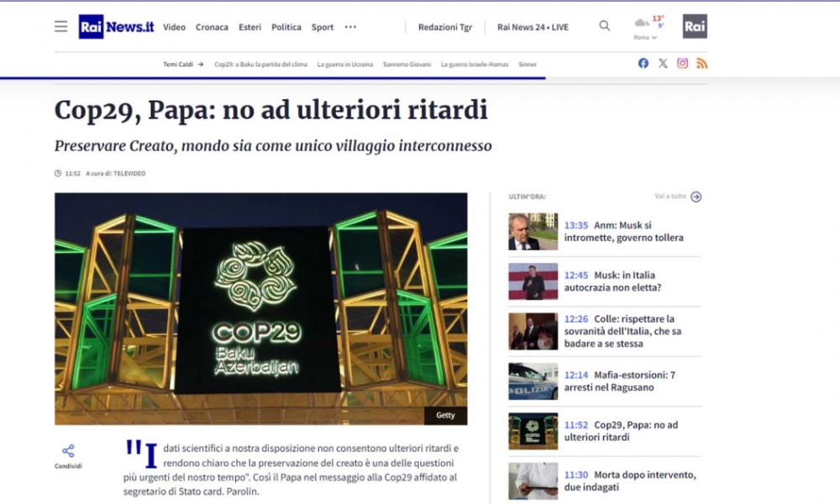This screenshot has height=504, width=840.
Task: Open hot topic La guerra in Ucraina
Action: 345,64
